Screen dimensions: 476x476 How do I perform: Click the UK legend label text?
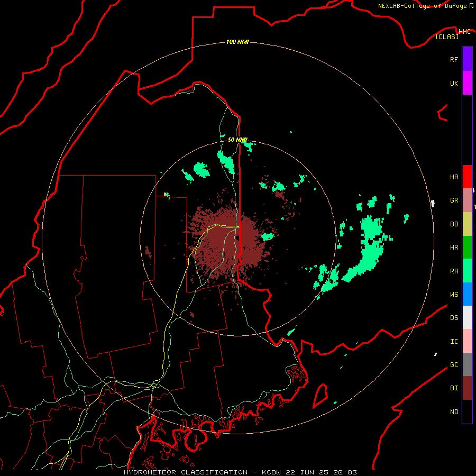(454, 84)
